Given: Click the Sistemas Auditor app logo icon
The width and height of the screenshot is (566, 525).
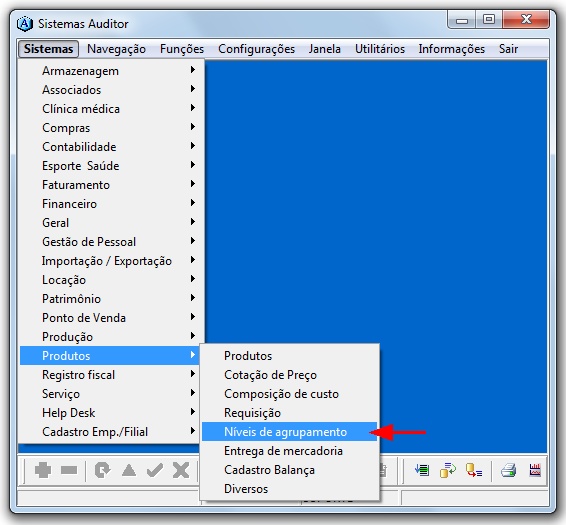Looking at the screenshot, I should click(x=25, y=24).
